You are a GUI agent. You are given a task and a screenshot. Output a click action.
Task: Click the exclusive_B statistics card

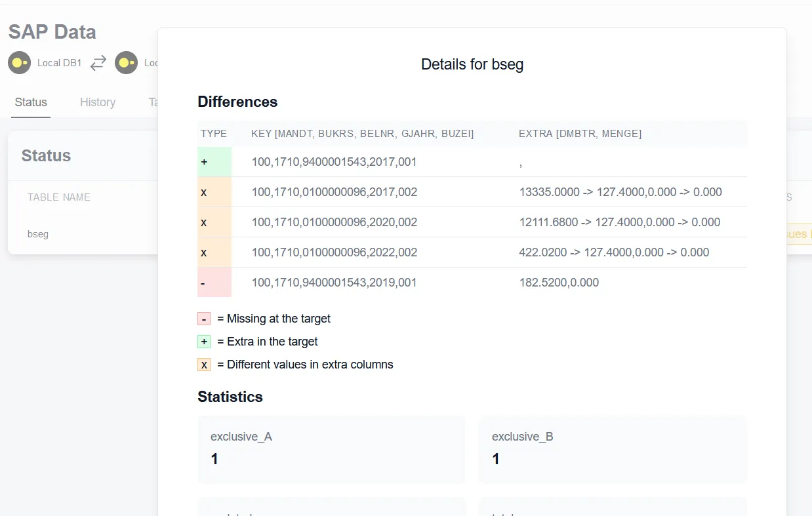coord(613,449)
